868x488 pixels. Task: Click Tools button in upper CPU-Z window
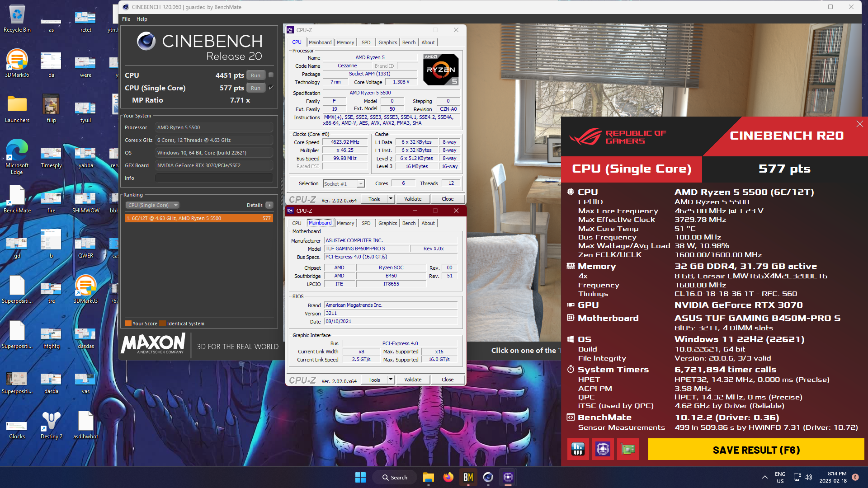374,199
